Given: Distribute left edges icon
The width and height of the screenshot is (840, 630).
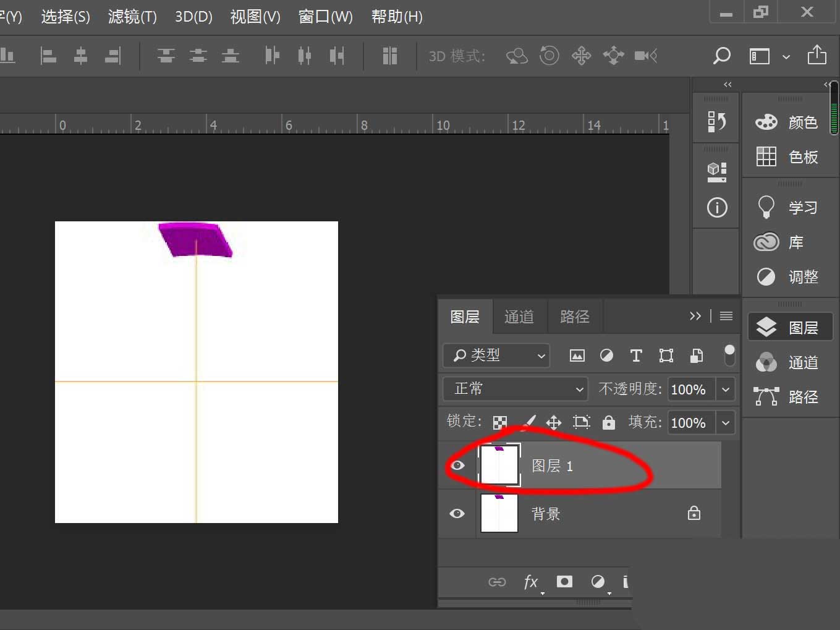Looking at the screenshot, I should 272,56.
